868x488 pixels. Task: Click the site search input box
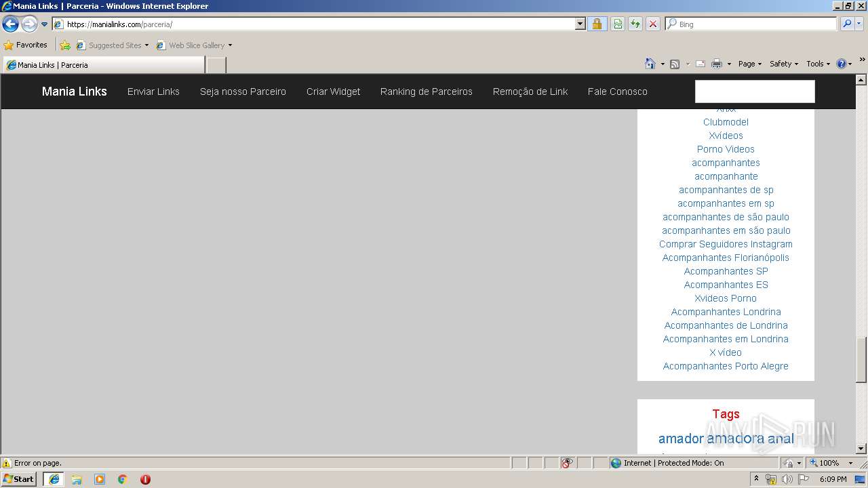[x=755, y=91]
